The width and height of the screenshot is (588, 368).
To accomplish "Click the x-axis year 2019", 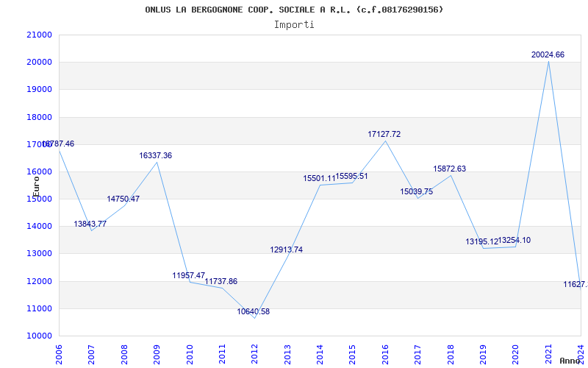I will [x=483, y=354].
